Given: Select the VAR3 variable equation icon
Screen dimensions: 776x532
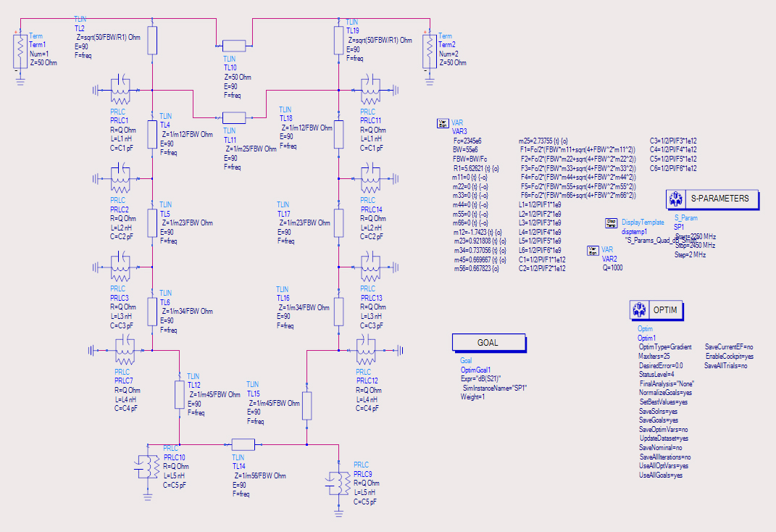Looking at the screenshot, I should click(443, 123).
